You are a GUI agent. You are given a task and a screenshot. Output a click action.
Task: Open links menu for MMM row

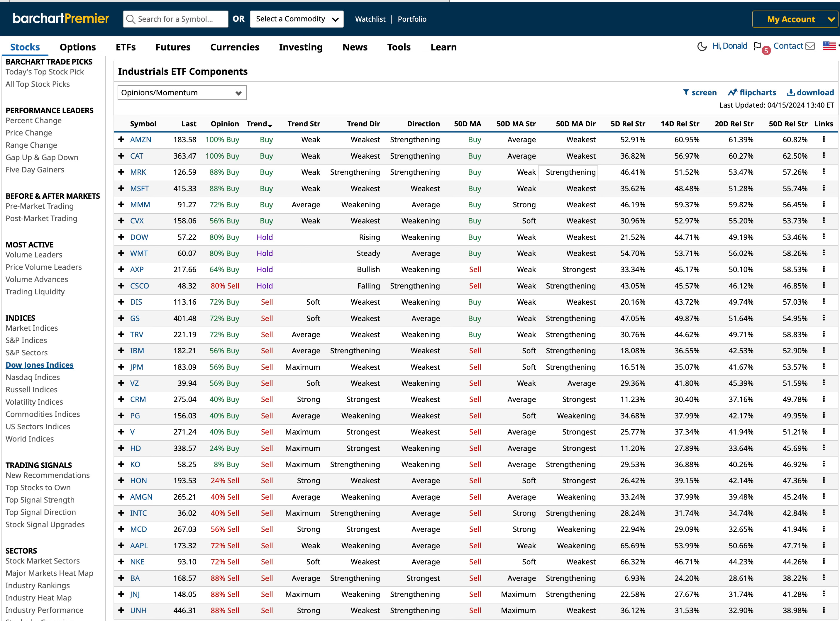tap(824, 204)
